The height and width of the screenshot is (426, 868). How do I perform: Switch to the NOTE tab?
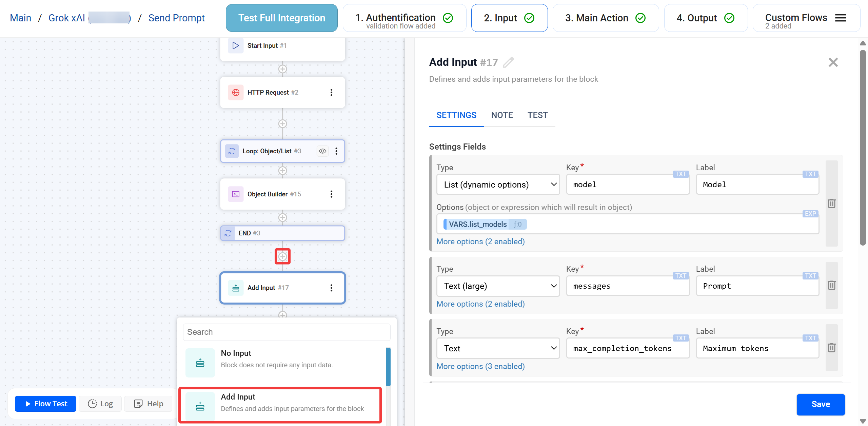point(502,115)
